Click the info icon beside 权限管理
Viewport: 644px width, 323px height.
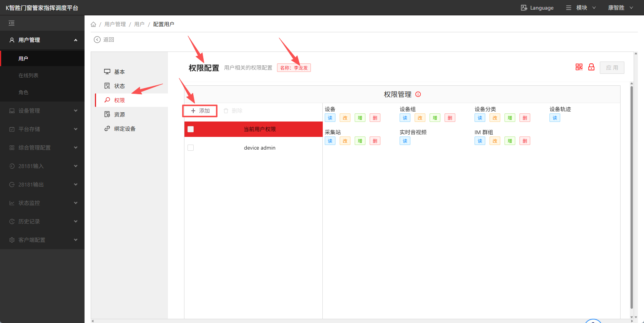click(x=418, y=94)
